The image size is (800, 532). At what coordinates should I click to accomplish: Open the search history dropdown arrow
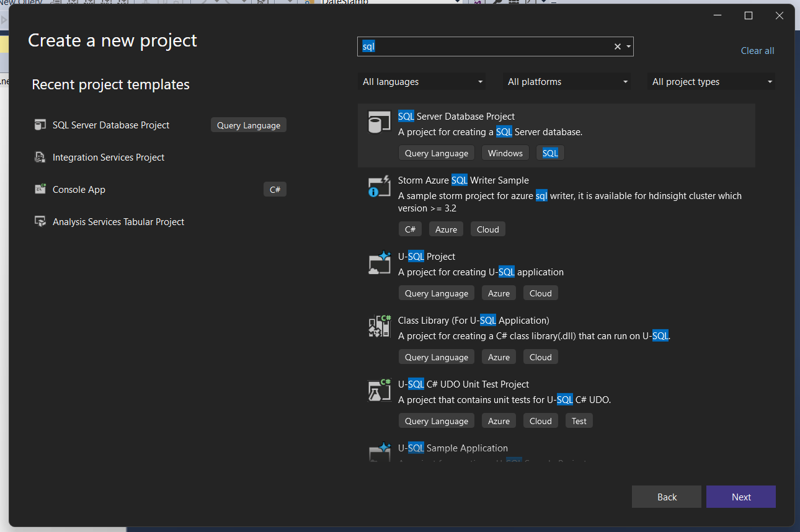[628, 47]
